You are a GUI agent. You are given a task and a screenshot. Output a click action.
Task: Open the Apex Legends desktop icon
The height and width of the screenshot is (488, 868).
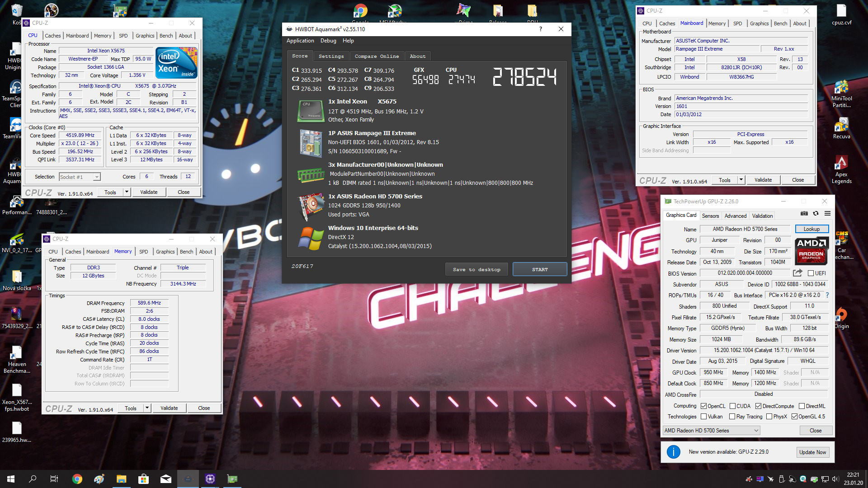[841, 169]
